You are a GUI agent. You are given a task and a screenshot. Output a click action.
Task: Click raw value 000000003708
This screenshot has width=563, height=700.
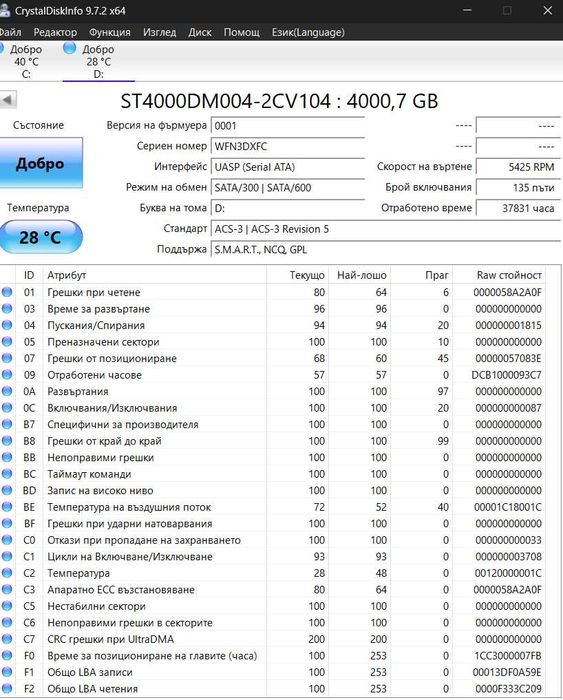(x=509, y=557)
